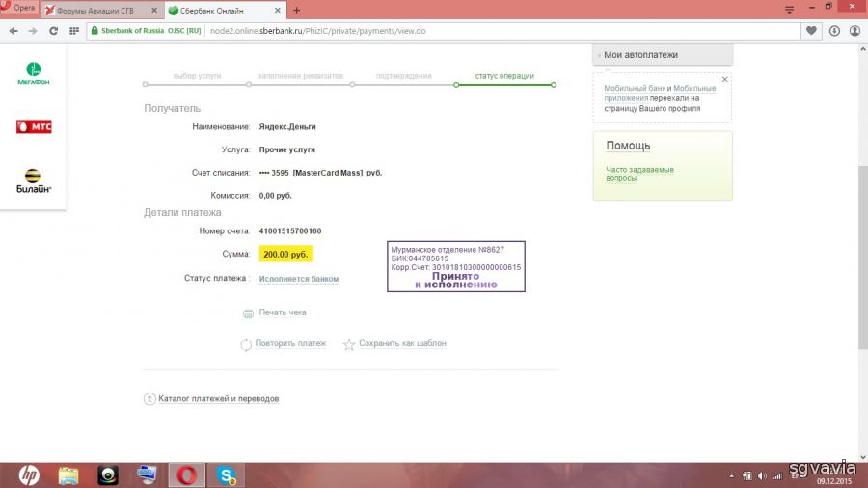Open Opera tab menu icon in title bar
The width and height of the screenshot is (868, 488).
789,10
